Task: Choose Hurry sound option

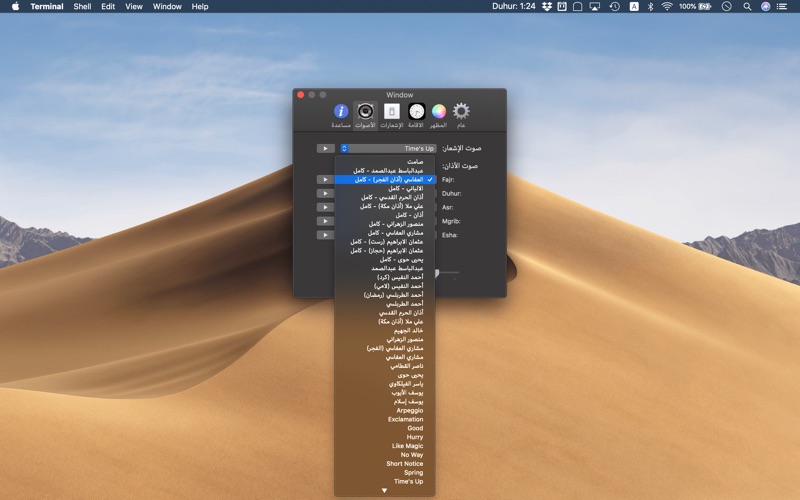Action: pos(385,437)
